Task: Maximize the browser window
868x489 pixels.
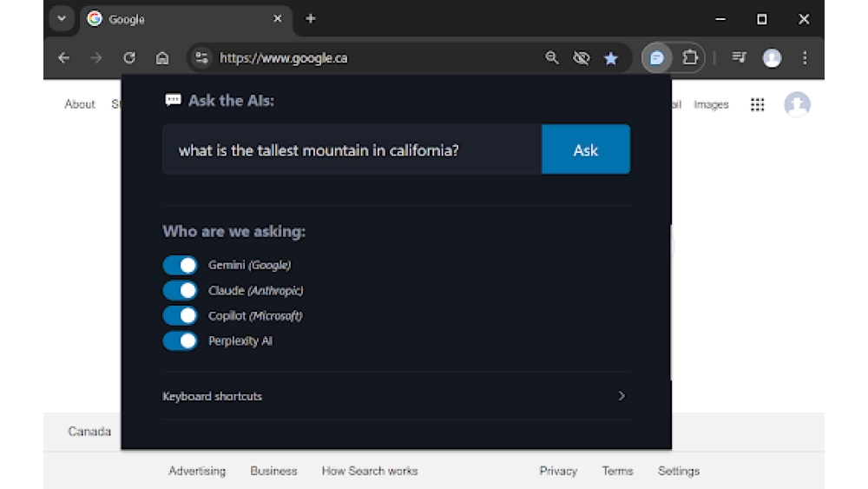Action: (x=762, y=19)
